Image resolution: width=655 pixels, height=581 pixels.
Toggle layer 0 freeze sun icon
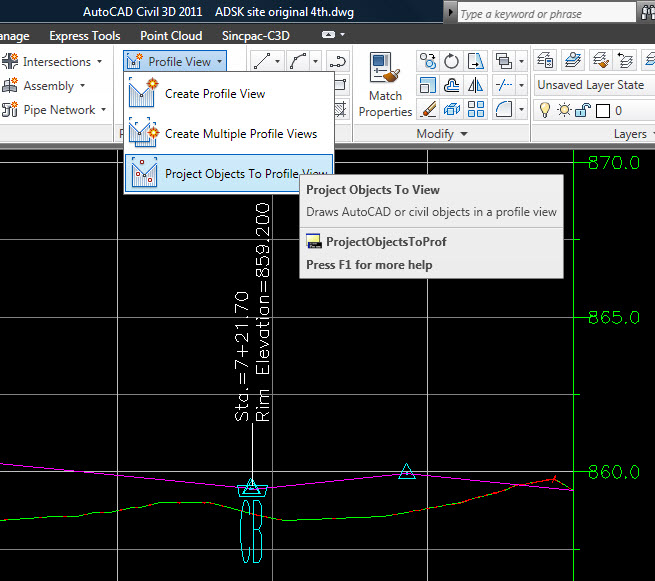click(x=564, y=110)
